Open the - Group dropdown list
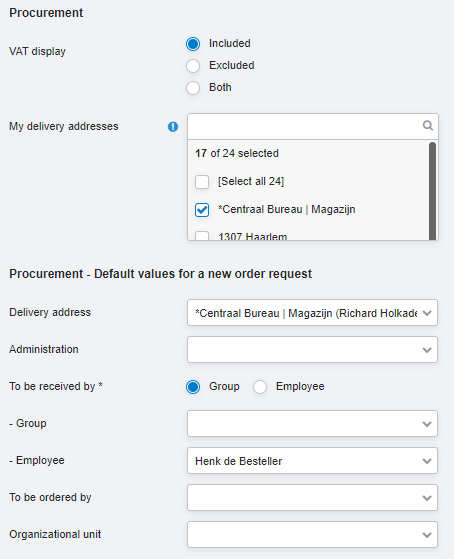 [312, 424]
